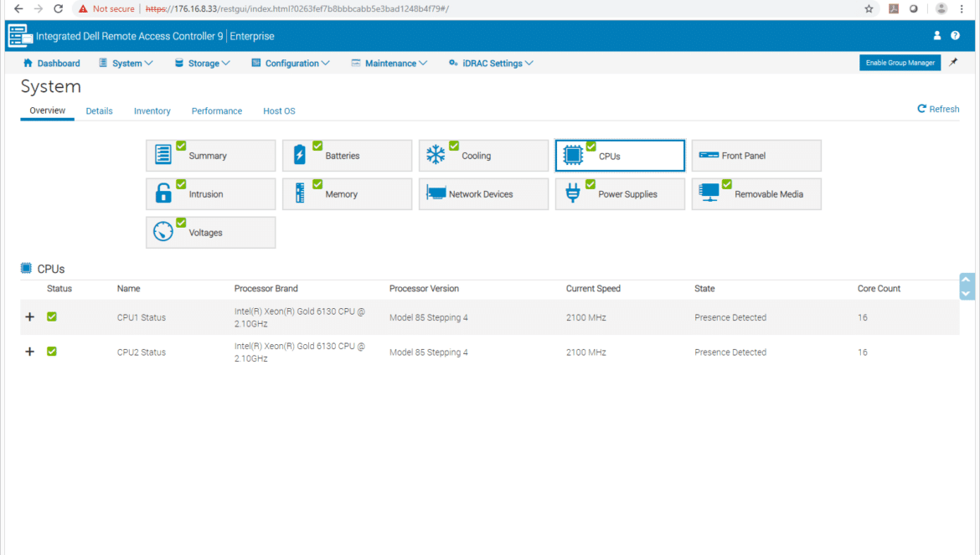Reload the page with browser reload icon

point(58,8)
